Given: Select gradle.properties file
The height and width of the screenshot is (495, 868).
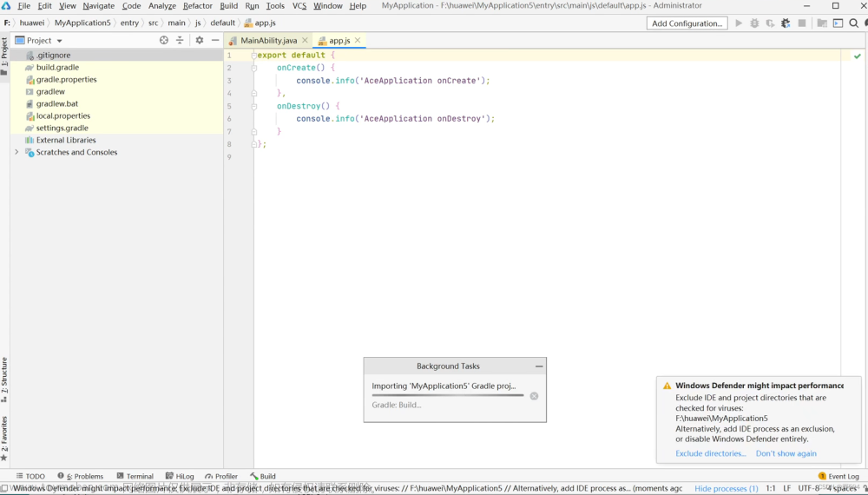Looking at the screenshot, I should (x=117, y=80).
